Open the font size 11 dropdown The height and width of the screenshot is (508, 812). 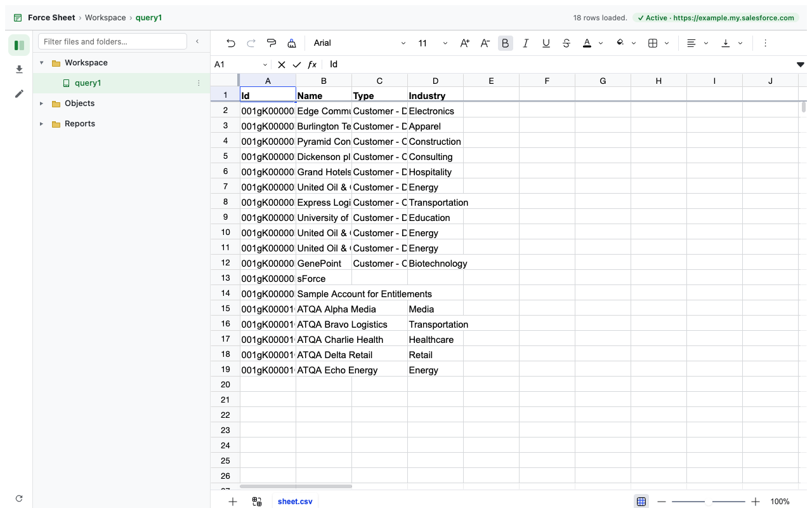coord(433,43)
